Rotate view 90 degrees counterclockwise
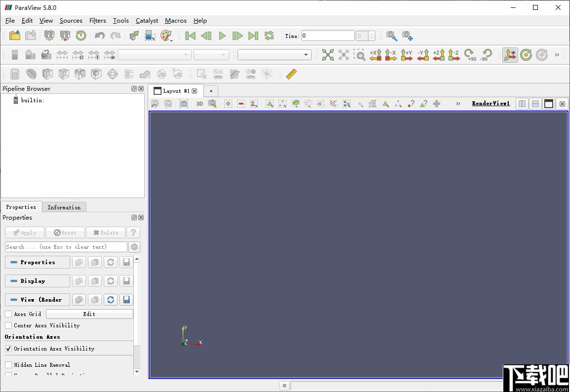The height and width of the screenshot is (392, 570). point(486,55)
